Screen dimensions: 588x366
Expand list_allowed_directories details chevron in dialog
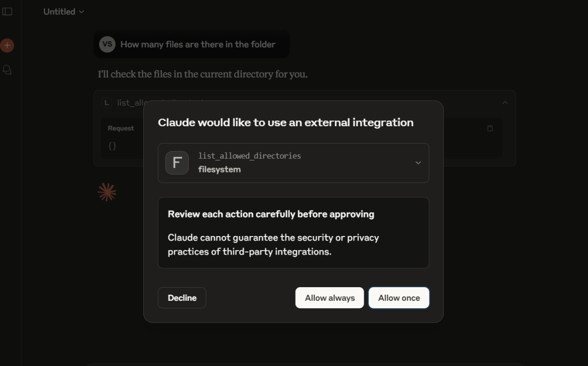point(418,163)
